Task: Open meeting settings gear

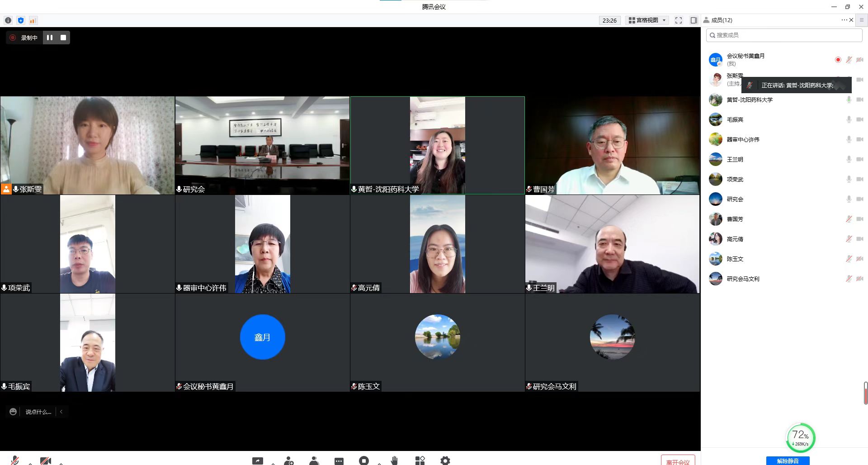Action: point(445,460)
